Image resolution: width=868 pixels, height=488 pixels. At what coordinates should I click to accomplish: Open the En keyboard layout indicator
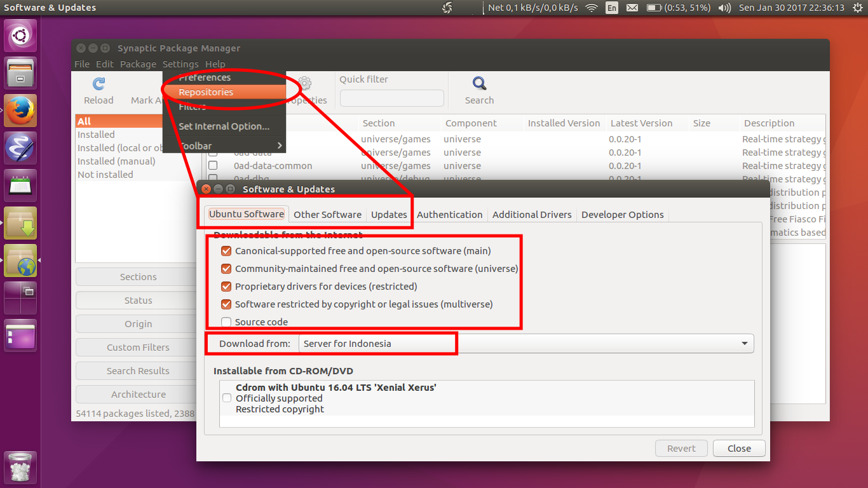[x=612, y=8]
